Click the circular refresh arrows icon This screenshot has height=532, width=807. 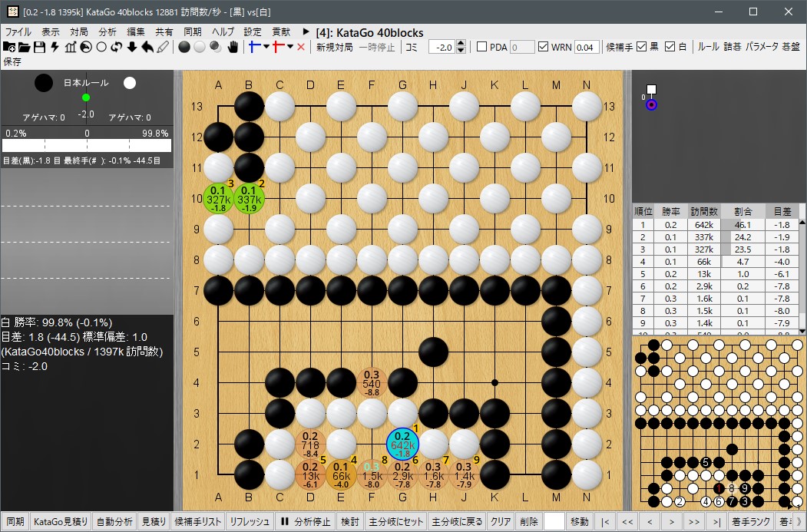tap(116, 48)
